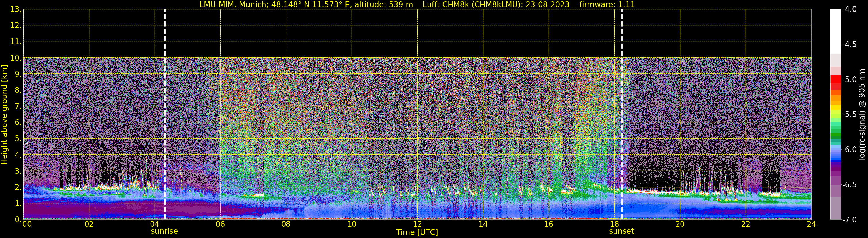Click the white dashed sunset marker line

pyautogui.click(x=622, y=114)
